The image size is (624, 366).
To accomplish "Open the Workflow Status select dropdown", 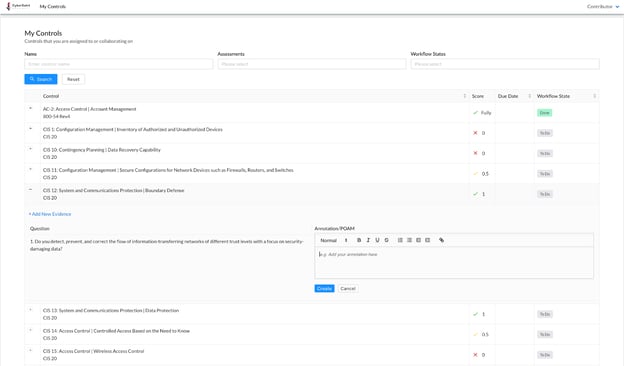I will 505,64.
